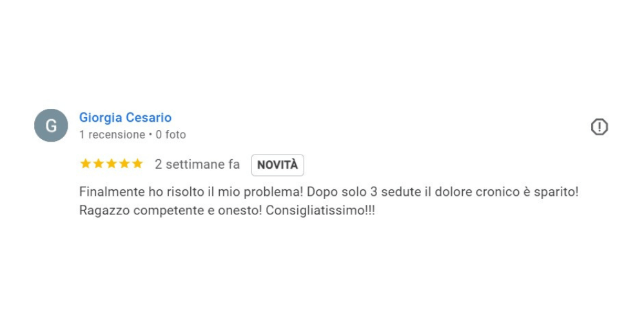The height and width of the screenshot is (322, 644).
Task: Click the letter G inside the avatar
Action: (x=51, y=126)
